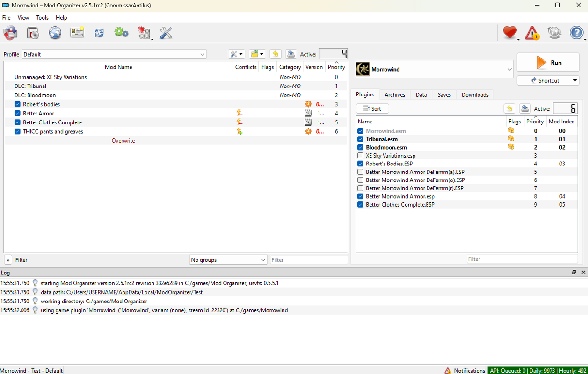Open the Help question mark icon
This screenshot has height=374, width=588.
576,33
